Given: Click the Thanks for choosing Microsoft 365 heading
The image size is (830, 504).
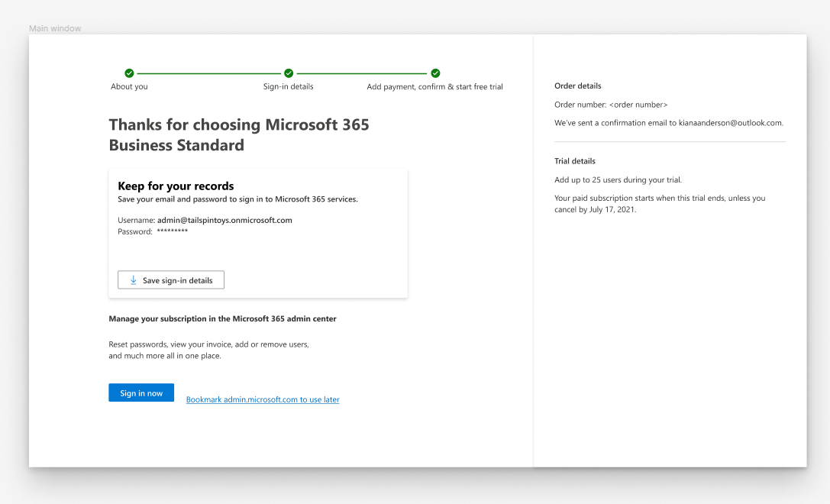Looking at the screenshot, I should coord(239,134).
